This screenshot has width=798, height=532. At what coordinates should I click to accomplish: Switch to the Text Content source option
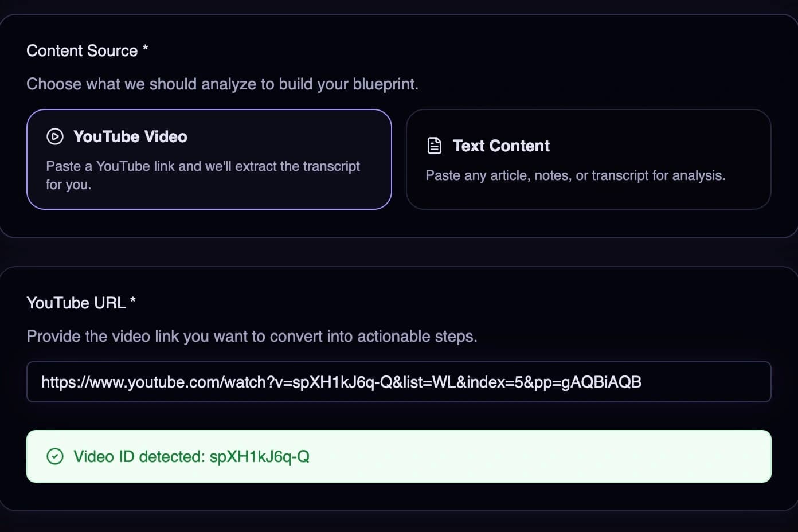click(589, 159)
